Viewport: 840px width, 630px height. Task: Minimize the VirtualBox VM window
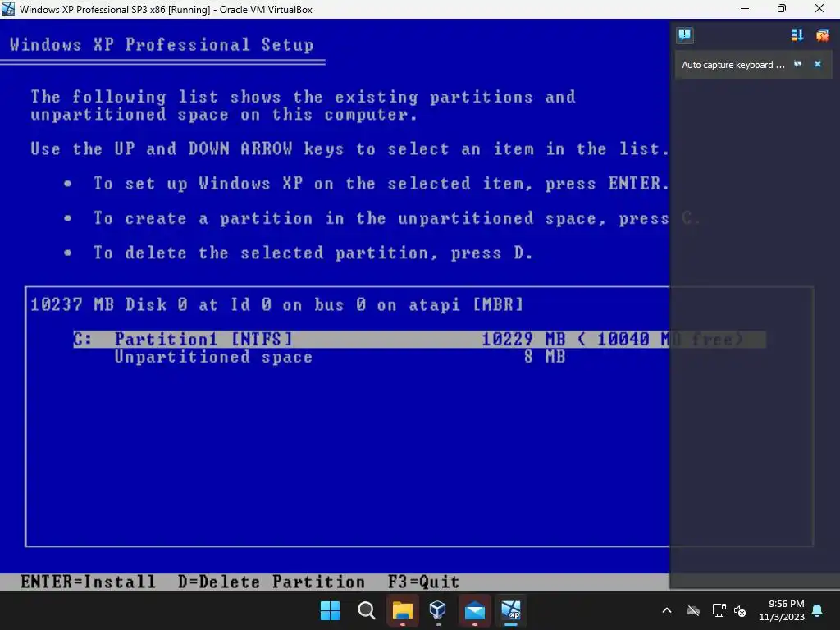(x=745, y=8)
